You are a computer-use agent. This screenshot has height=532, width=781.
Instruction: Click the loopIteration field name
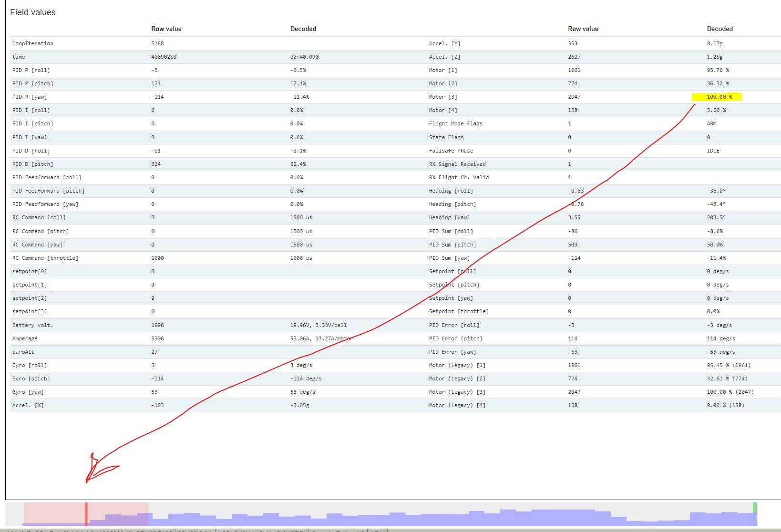33,43
